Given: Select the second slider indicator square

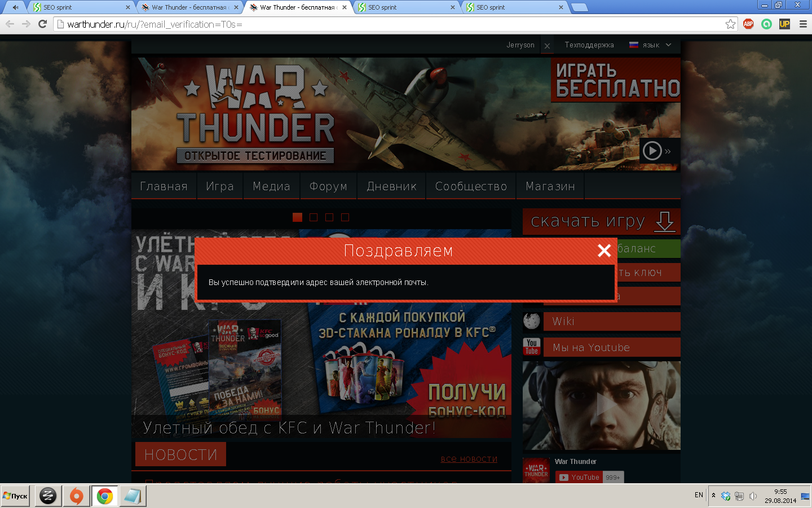Looking at the screenshot, I should click(314, 217).
